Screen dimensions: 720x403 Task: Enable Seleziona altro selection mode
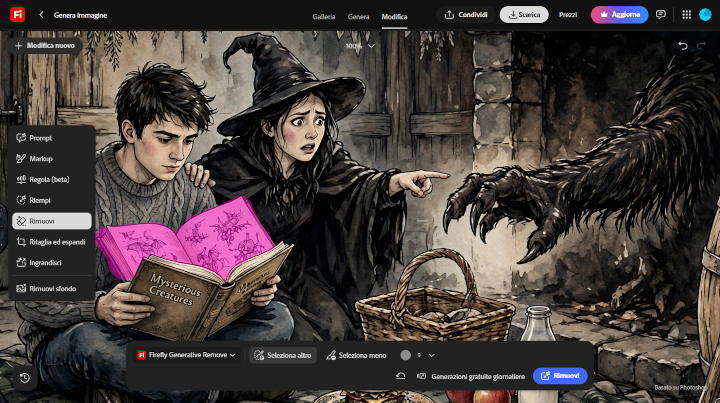coord(283,355)
